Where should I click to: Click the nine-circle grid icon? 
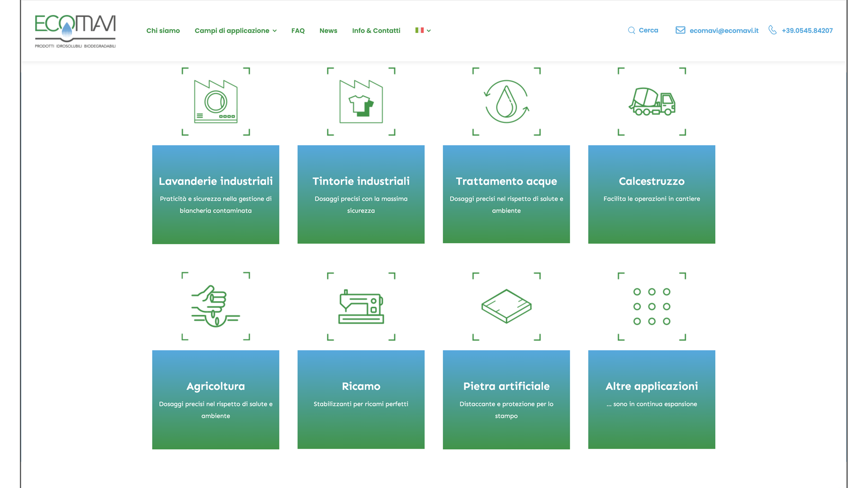pyautogui.click(x=651, y=306)
